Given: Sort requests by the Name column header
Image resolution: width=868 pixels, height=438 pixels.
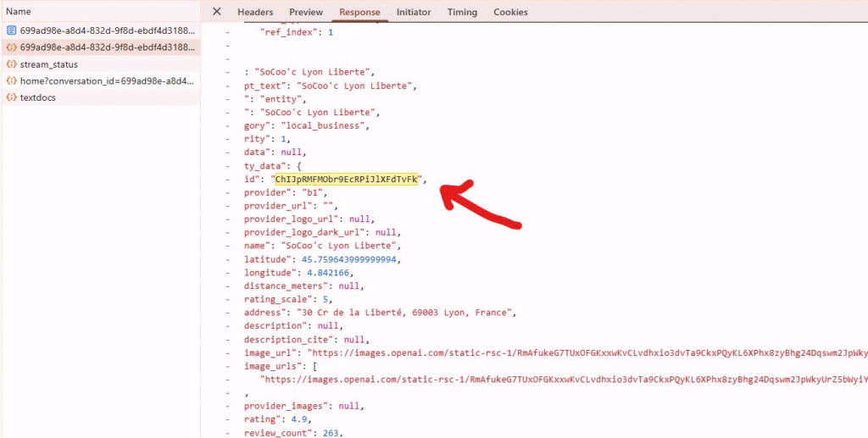Looking at the screenshot, I should tap(19, 12).
